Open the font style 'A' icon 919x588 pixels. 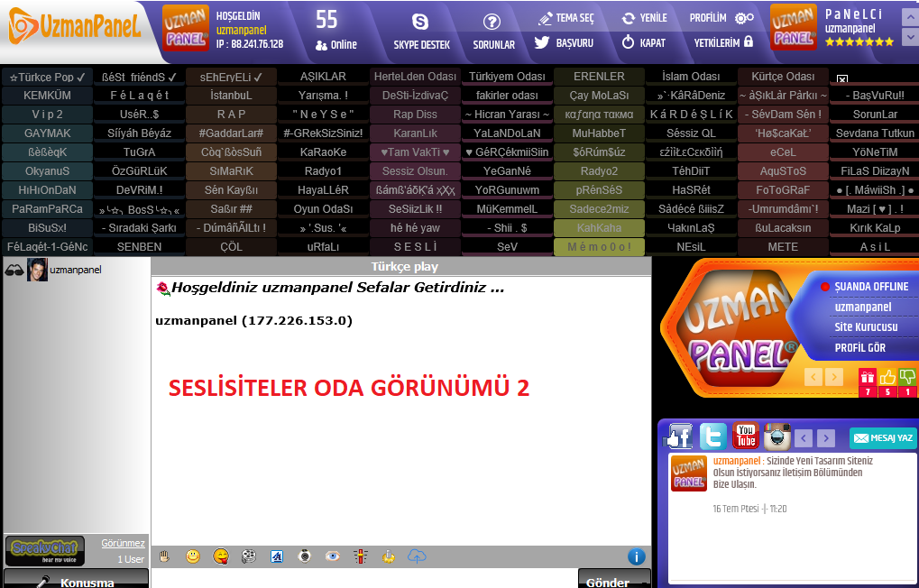(x=277, y=556)
